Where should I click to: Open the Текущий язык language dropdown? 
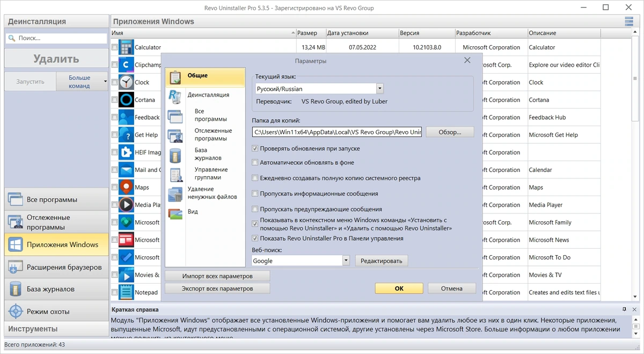click(x=380, y=89)
